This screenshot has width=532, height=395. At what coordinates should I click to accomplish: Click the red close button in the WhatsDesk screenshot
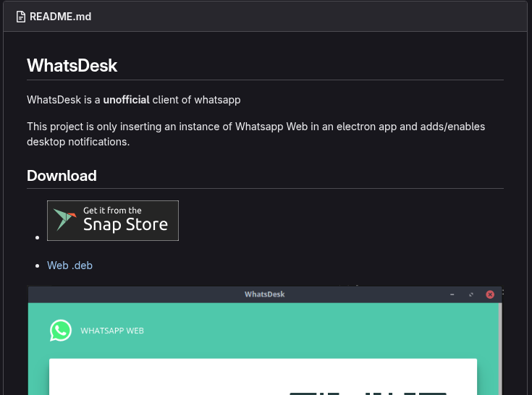point(489,294)
